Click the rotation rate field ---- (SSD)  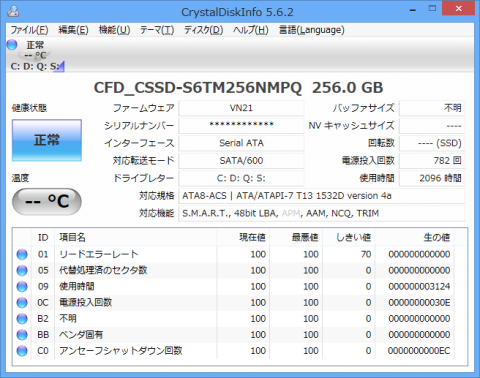pyautogui.click(x=432, y=143)
